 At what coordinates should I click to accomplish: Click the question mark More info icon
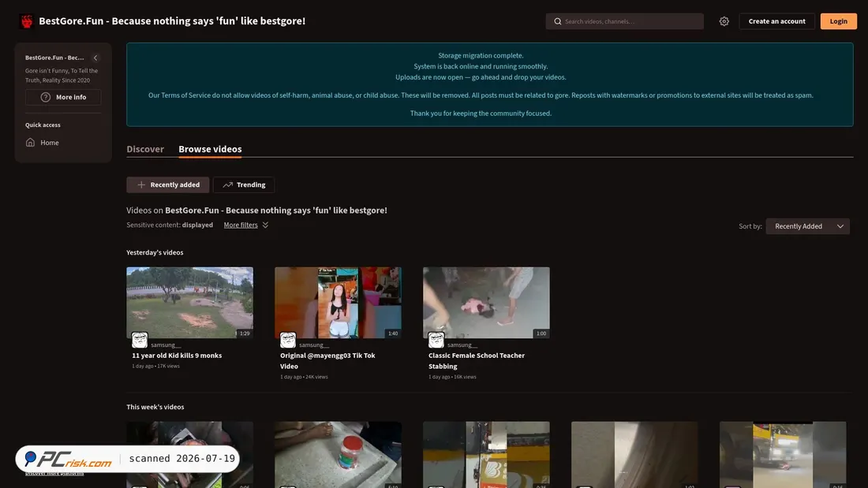click(x=46, y=98)
